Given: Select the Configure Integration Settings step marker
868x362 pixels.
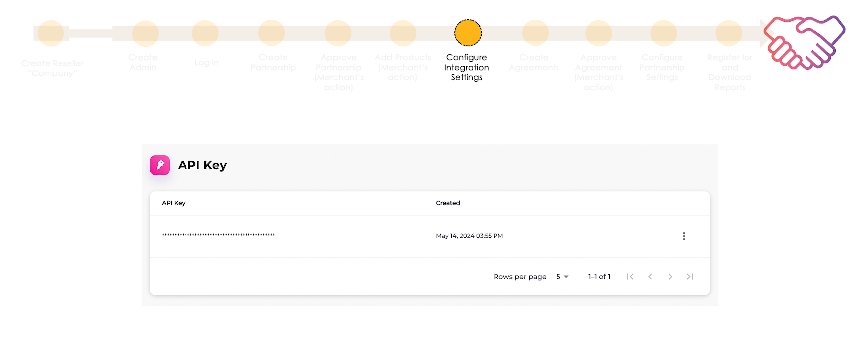Looking at the screenshot, I should [468, 33].
